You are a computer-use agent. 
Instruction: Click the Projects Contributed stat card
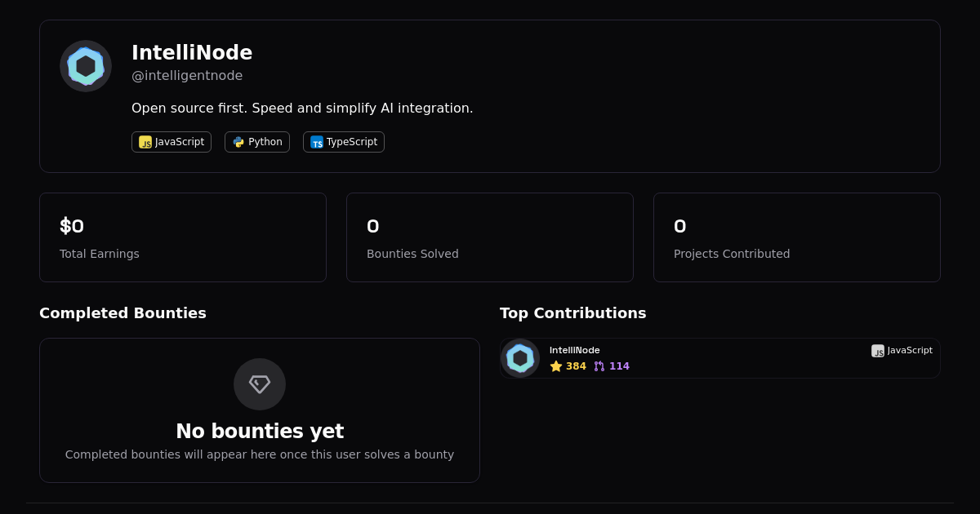pos(797,237)
